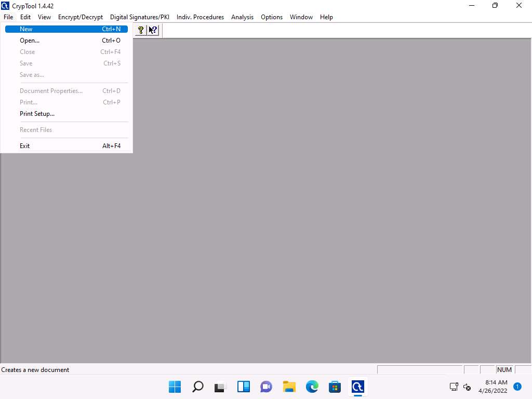532x399 pixels.
Task: Expand the Analysis menu
Action: [242, 17]
